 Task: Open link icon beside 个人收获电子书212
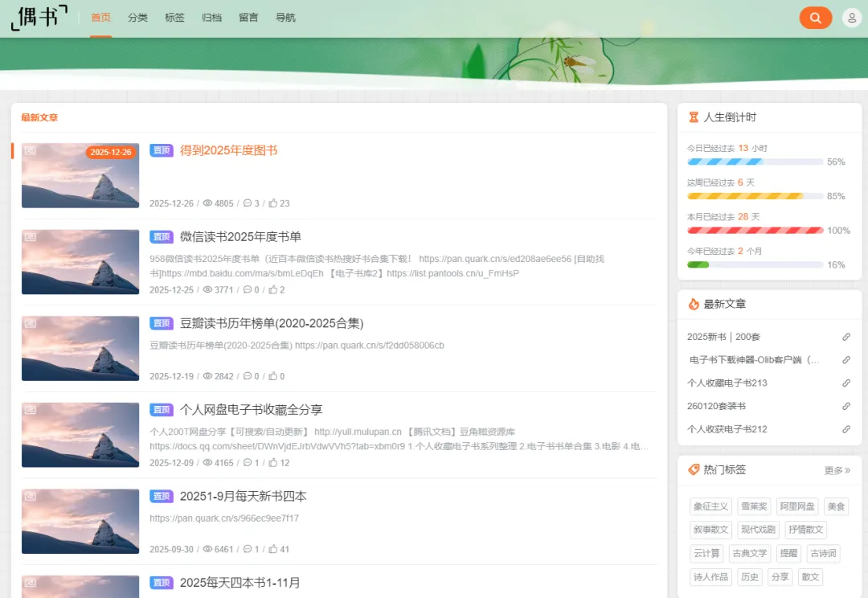click(x=846, y=429)
